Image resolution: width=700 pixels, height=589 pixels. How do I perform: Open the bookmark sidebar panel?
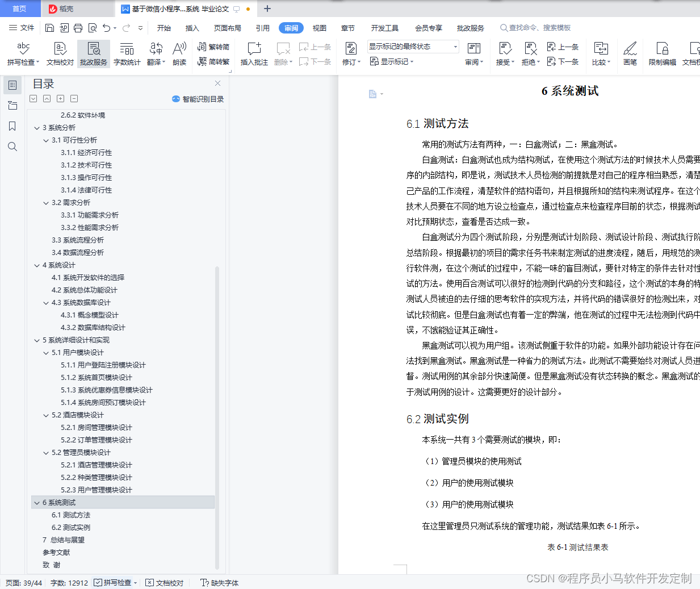coord(12,126)
